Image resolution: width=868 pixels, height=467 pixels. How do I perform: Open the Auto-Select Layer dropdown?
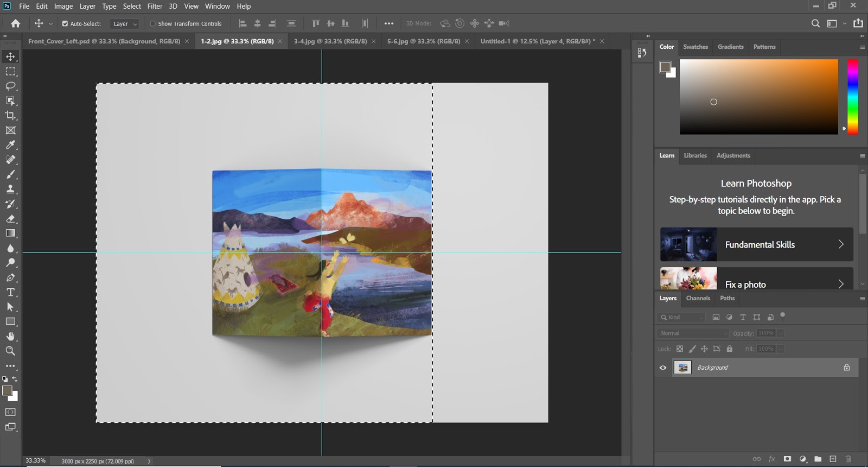125,24
